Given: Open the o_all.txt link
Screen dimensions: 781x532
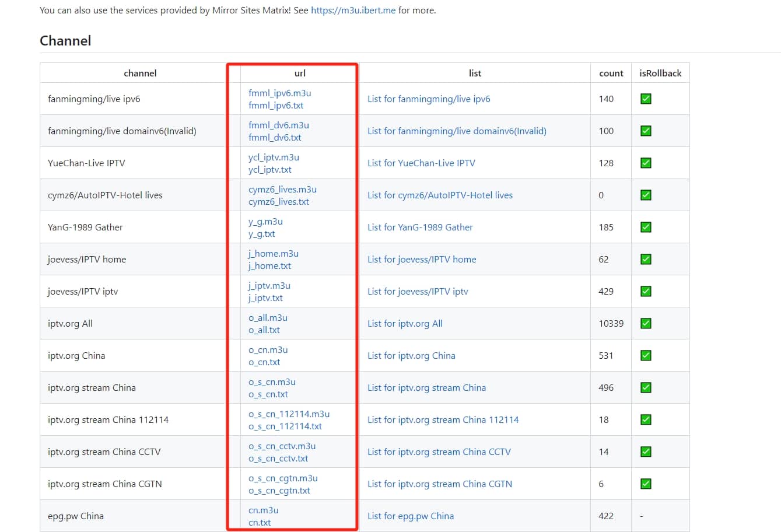Looking at the screenshot, I should coord(264,330).
